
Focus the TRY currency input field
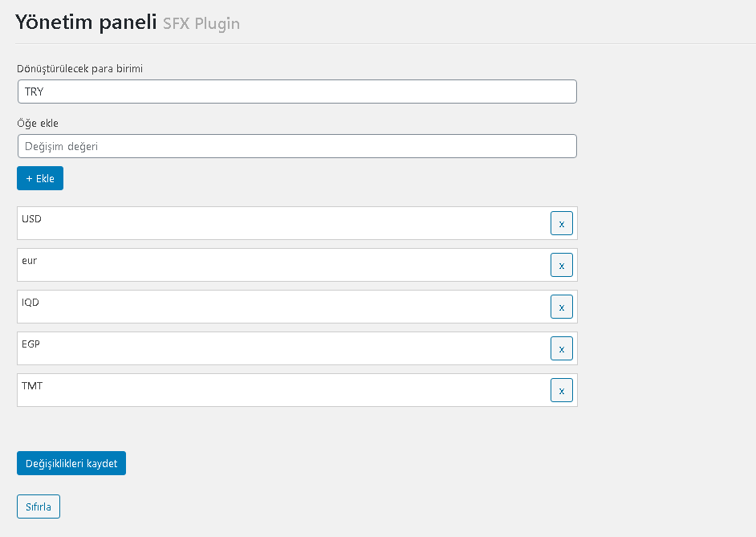(297, 92)
